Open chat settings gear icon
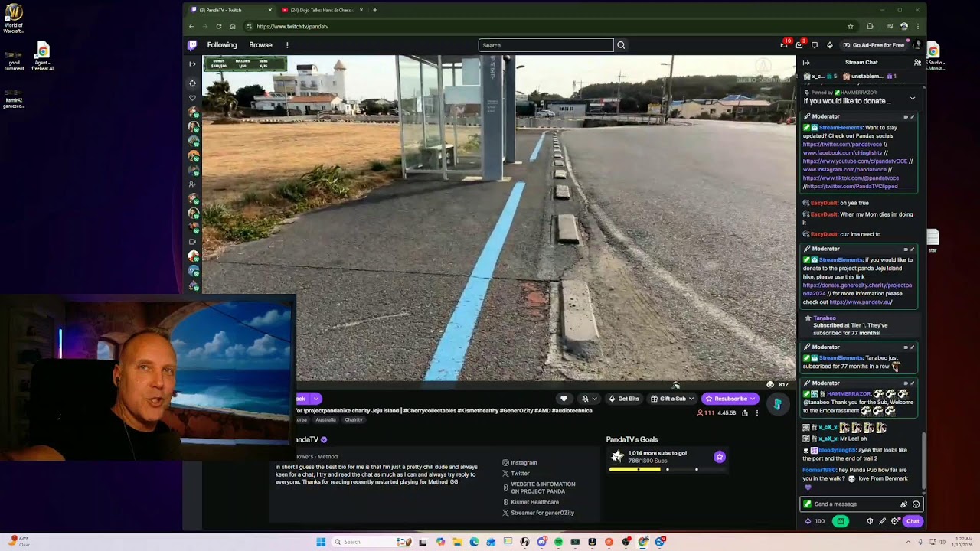 895,521
